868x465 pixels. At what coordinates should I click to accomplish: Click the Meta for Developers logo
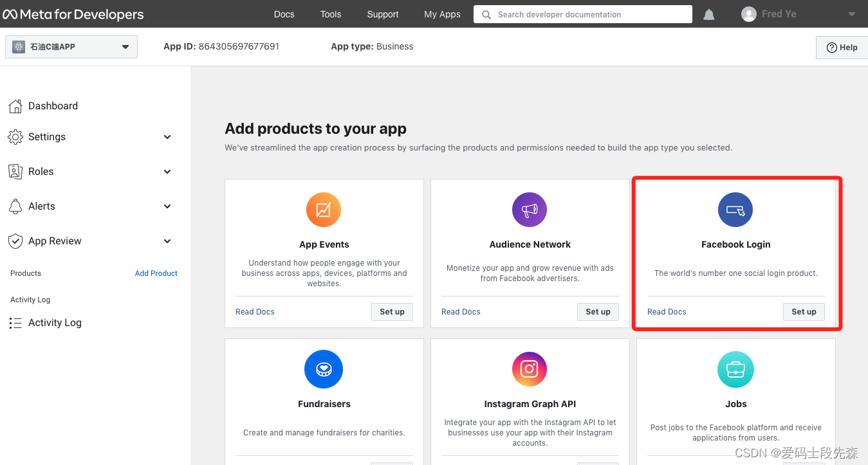tap(73, 14)
